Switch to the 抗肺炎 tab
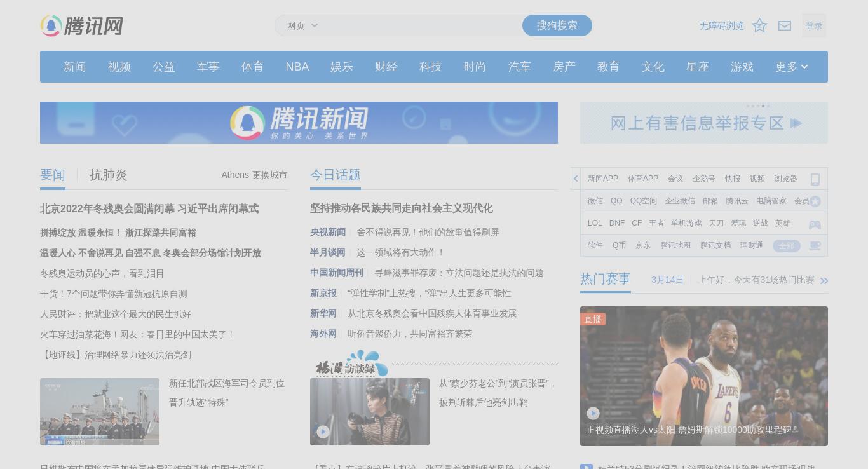 (109, 175)
